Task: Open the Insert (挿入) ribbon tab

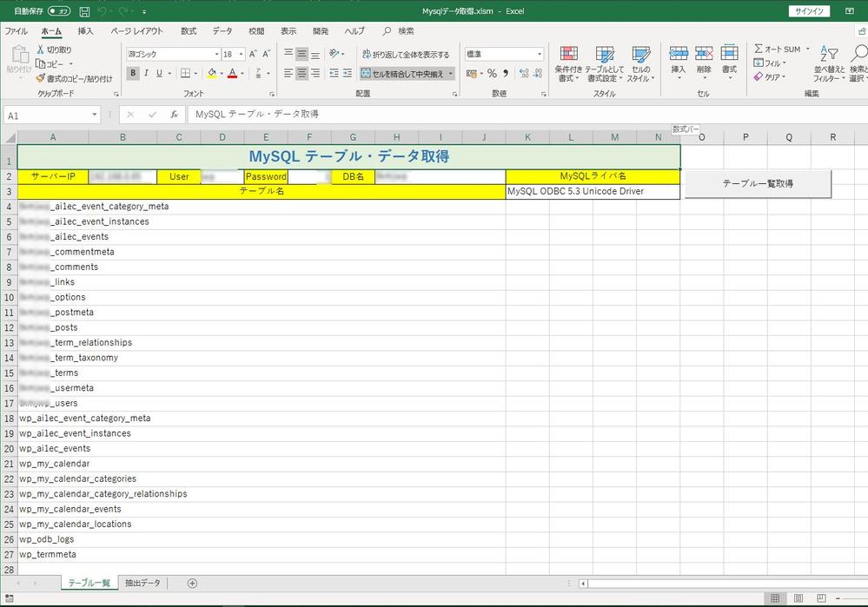Action: 85,31
